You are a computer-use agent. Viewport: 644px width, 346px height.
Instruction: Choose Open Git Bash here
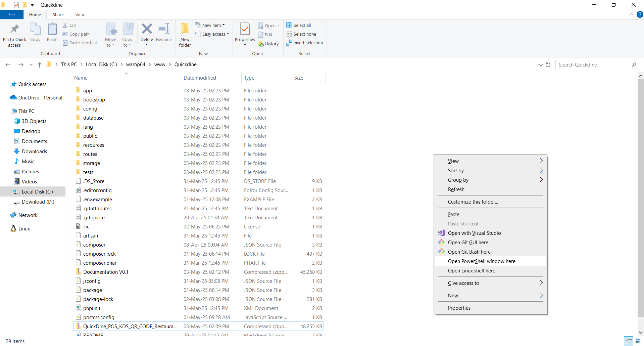(491, 252)
